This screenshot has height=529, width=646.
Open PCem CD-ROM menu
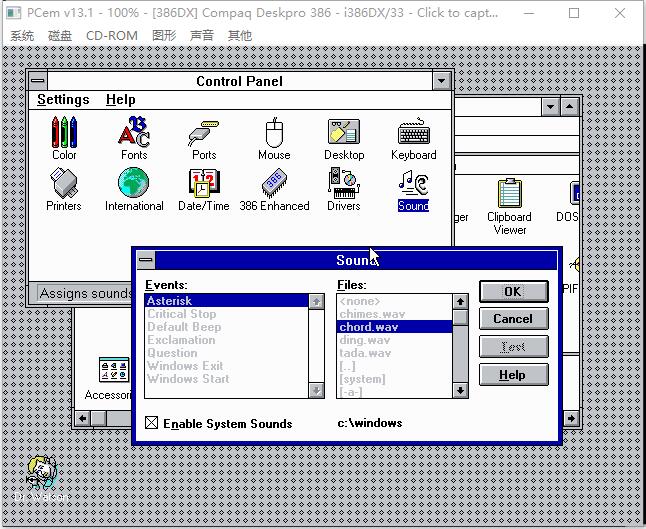[x=112, y=35]
